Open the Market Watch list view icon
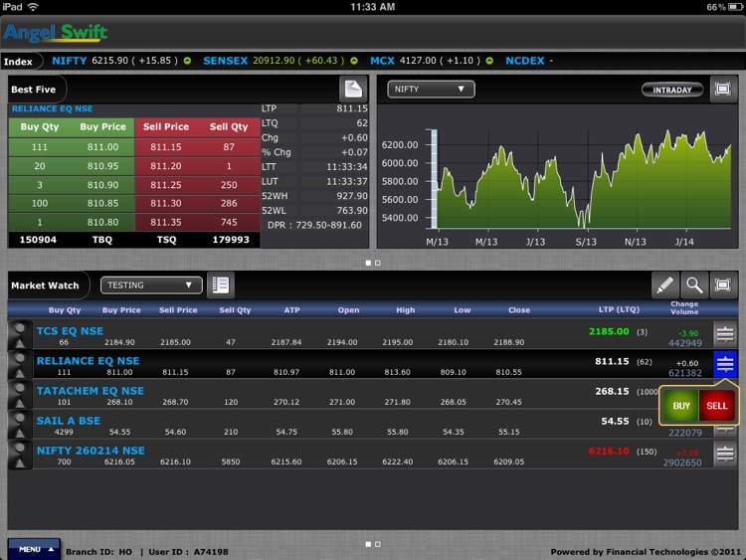 click(x=220, y=285)
